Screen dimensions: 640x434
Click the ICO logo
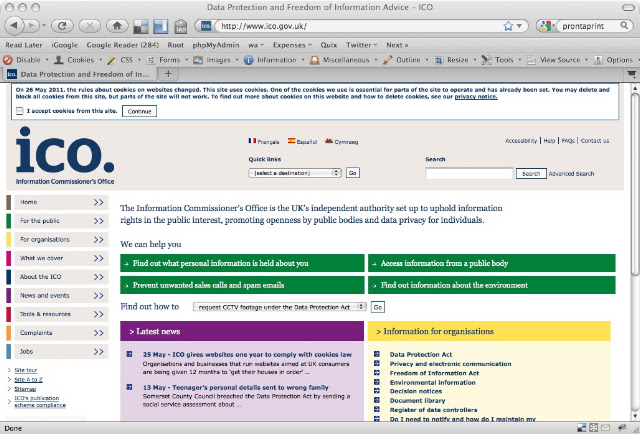pyautogui.click(x=65, y=156)
